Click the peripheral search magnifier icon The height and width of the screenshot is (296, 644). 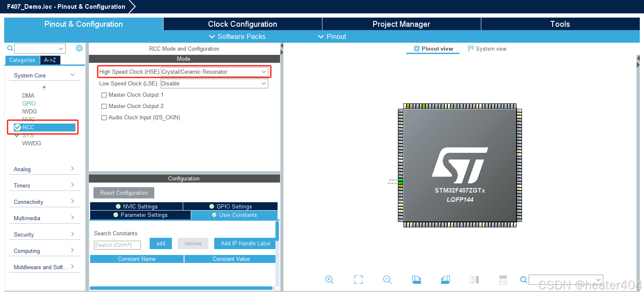point(10,49)
